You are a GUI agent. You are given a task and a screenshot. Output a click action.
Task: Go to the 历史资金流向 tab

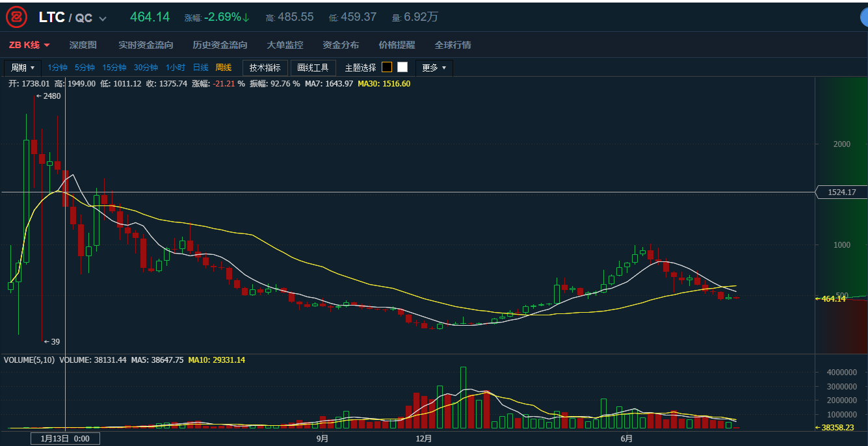pos(220,45)
